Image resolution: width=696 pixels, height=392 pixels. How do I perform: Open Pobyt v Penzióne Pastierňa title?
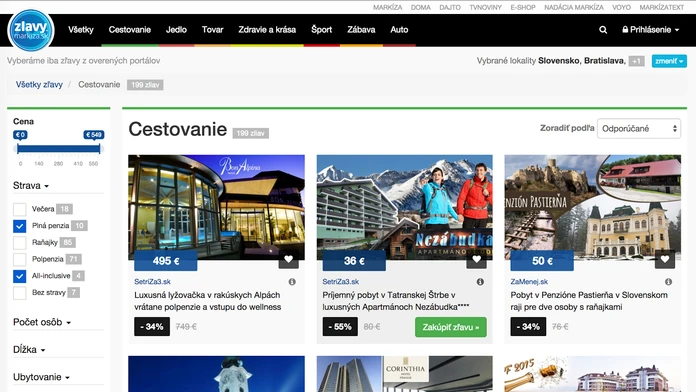click(x=589, y=301)
